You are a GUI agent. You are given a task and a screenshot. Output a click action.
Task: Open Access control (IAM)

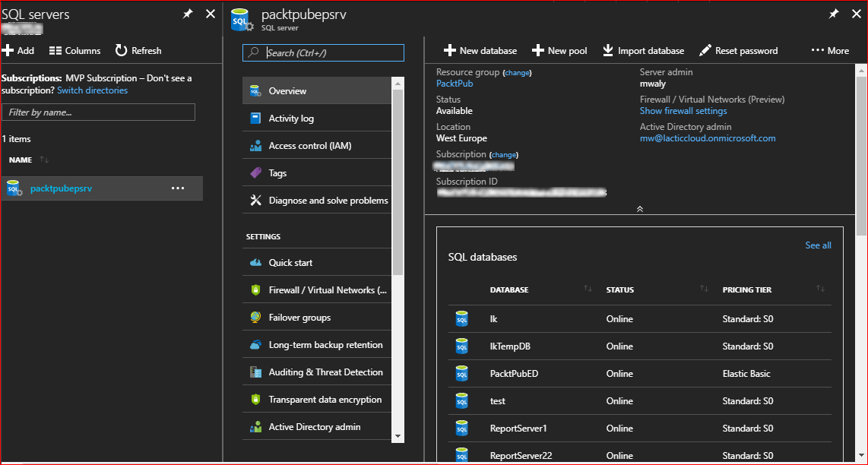[317, 146]
